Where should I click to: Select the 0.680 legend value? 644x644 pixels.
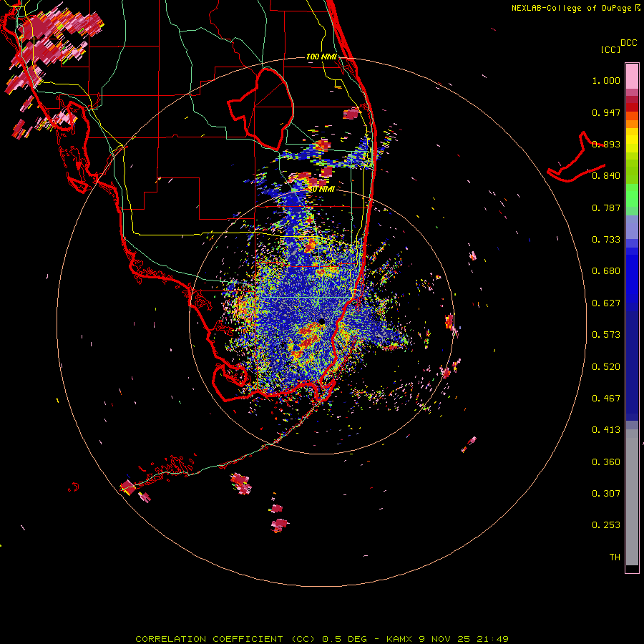coord(606,271)
